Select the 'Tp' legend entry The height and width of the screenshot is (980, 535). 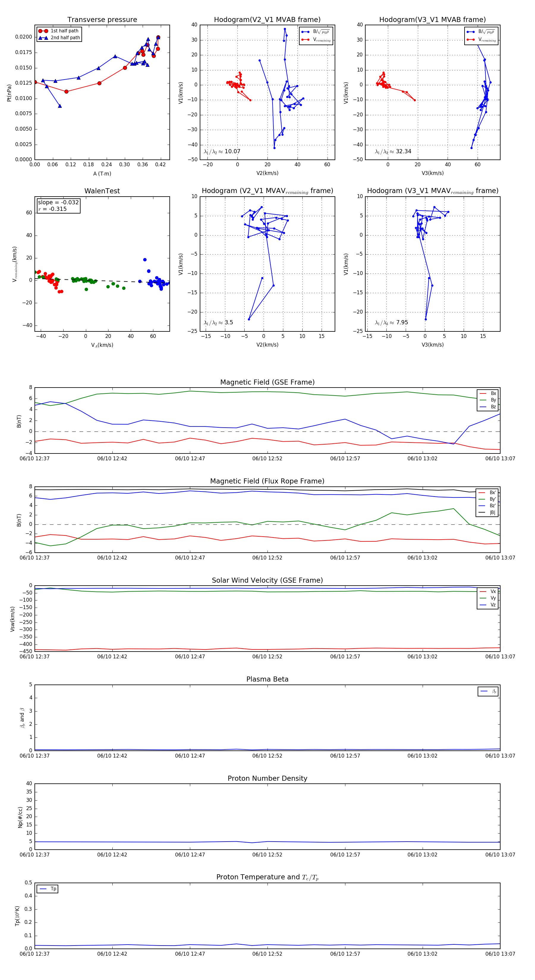pos(48,889)
